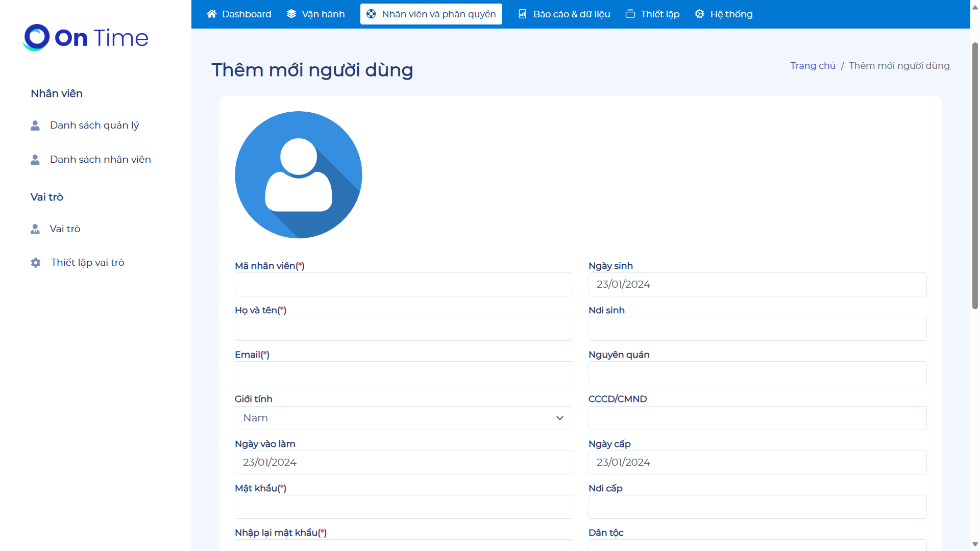
Task: Click the Mã nhân viên input field
Action: [x=403, y=284]
